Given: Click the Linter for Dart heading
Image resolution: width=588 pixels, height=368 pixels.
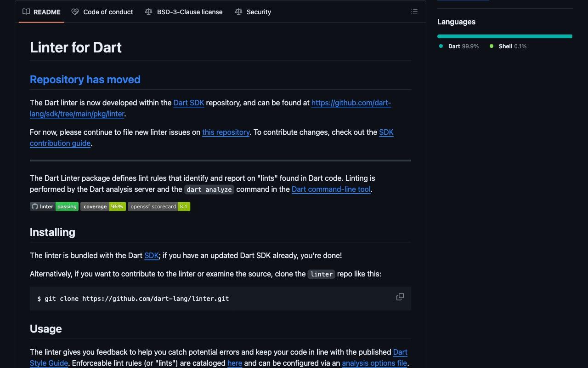Looking at the screenshot, I should (76, 47).
